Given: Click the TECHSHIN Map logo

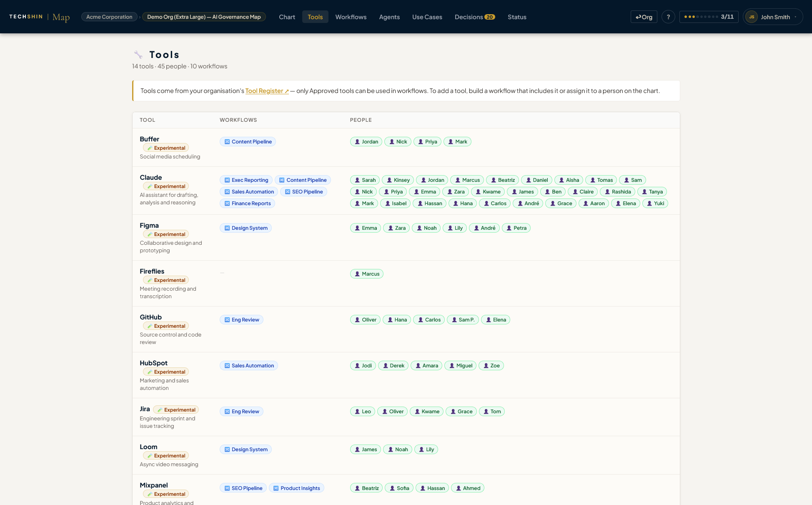Looking at the screenshot, I should click(x=39, y=17).
